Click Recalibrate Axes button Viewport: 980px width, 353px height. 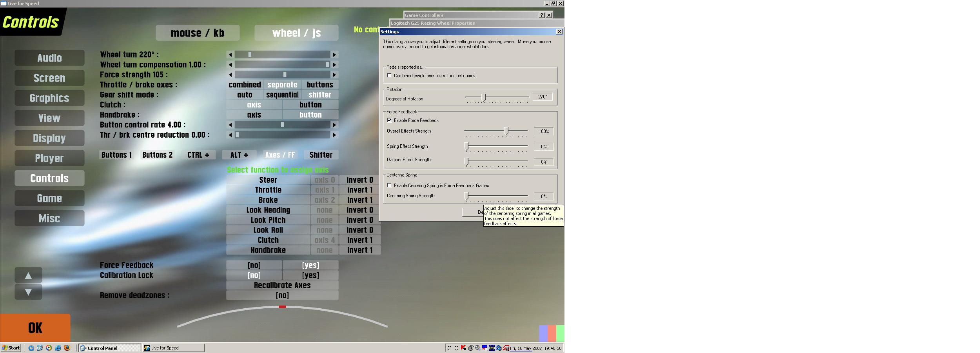[282, 285]
